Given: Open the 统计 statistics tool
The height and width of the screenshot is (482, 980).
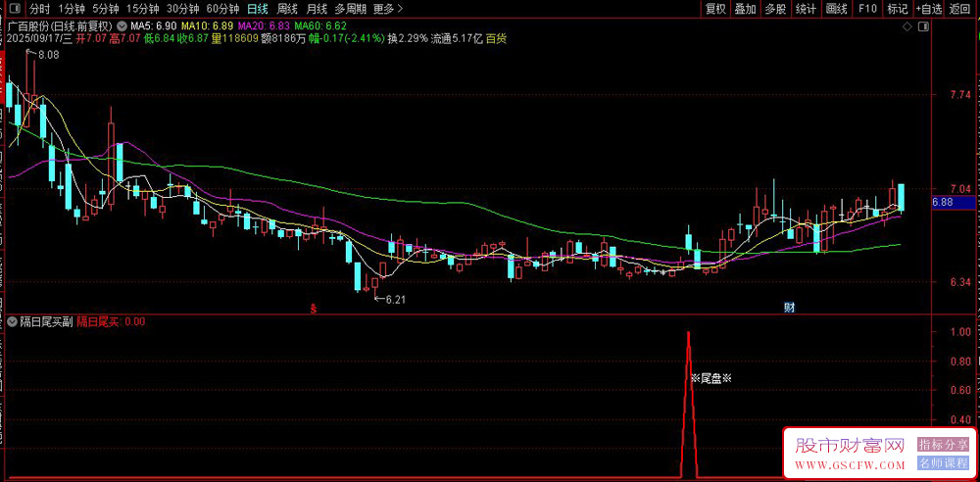Looking at the screenshot, I should [807, 9].
